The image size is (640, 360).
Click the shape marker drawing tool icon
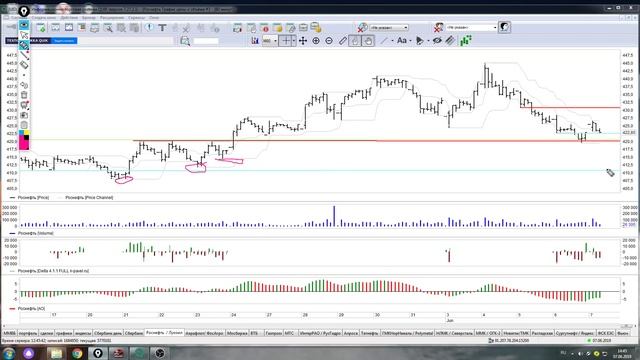[419, 40]
